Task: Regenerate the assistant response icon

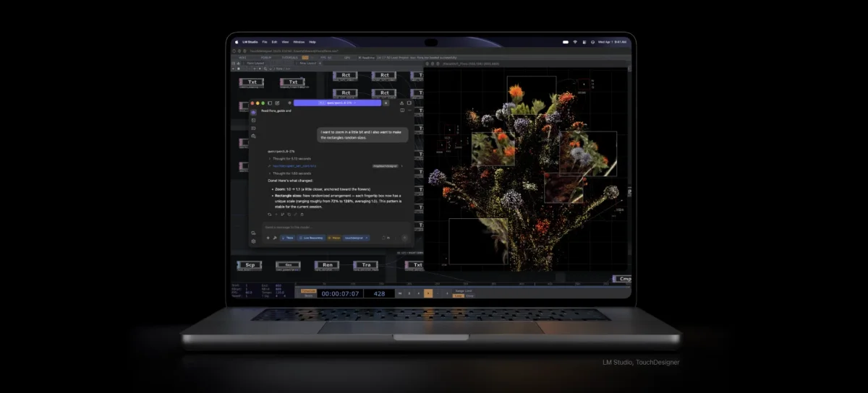Action: tap(270, 215)
